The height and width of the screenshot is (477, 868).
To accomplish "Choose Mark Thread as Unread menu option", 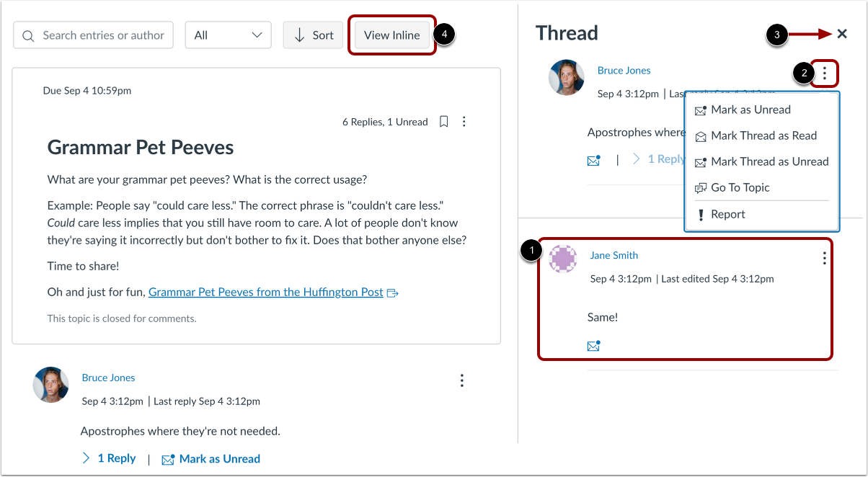I will click(769, 161).
